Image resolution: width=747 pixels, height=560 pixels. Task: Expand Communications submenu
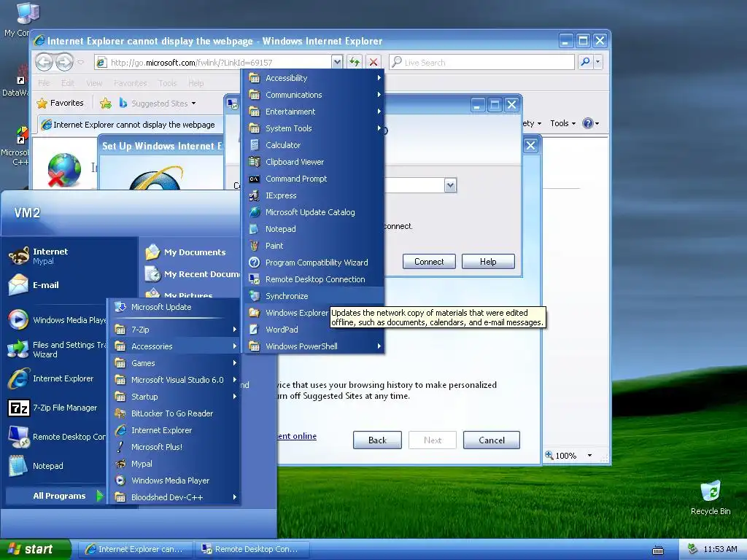314,95
